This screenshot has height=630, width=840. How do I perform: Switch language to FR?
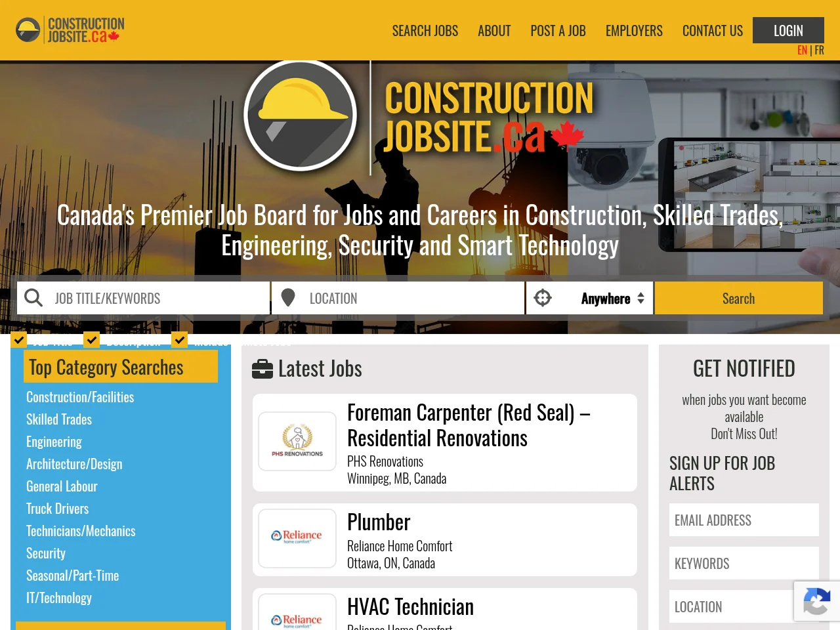pos(819,51)
